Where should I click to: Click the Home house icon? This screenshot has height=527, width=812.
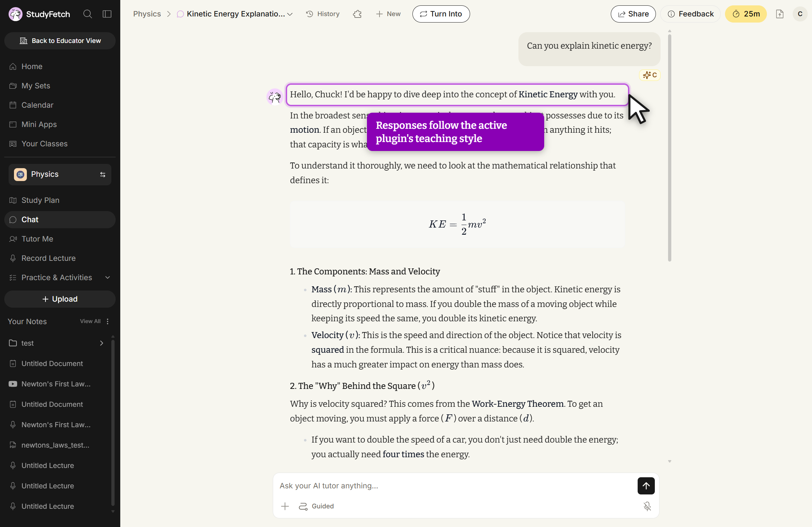[x=13, y=67]
